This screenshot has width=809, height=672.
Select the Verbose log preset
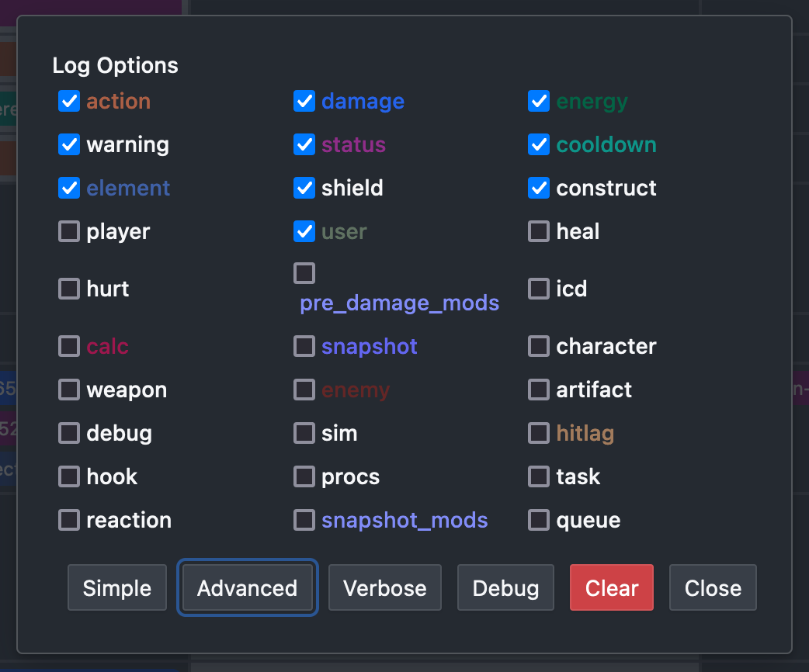click(385, 587)
